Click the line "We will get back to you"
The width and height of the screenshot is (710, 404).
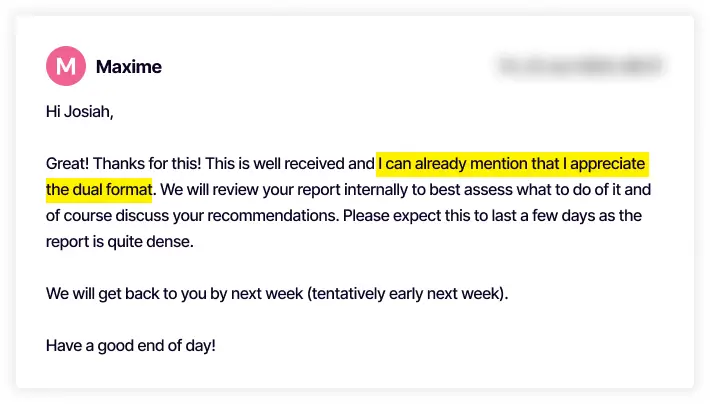(x=129, y=293)
